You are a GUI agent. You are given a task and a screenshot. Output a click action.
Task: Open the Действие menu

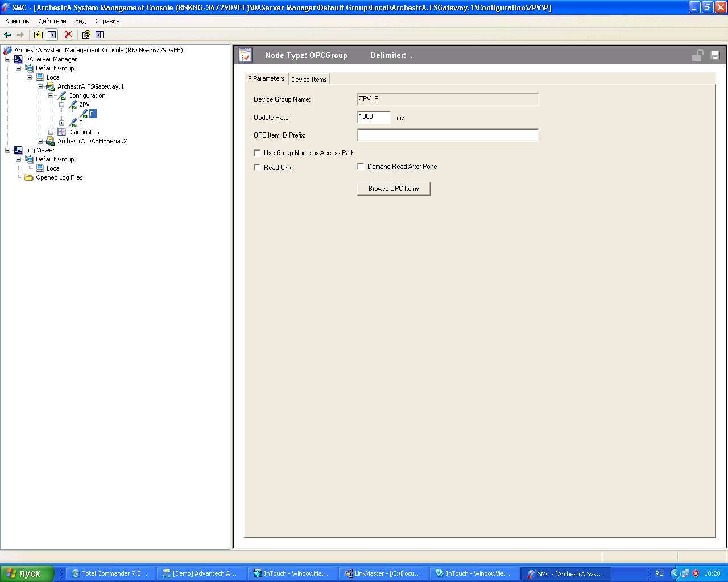point(52,21)
